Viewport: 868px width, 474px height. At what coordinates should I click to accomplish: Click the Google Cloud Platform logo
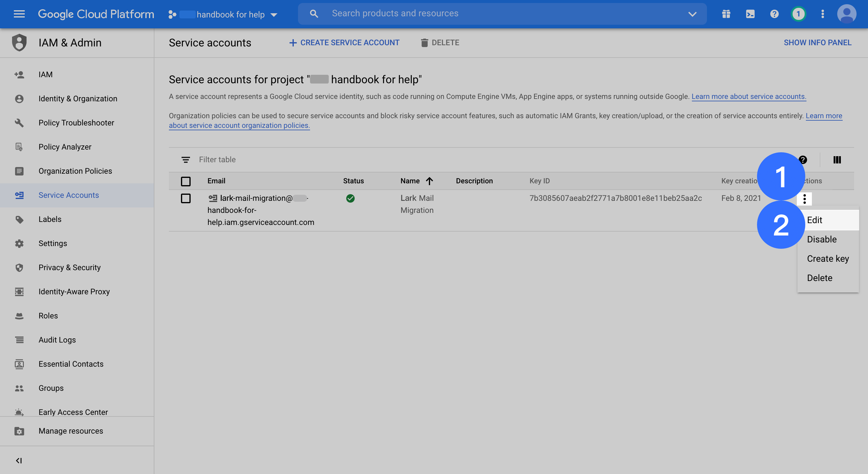[x=96, y=14]
